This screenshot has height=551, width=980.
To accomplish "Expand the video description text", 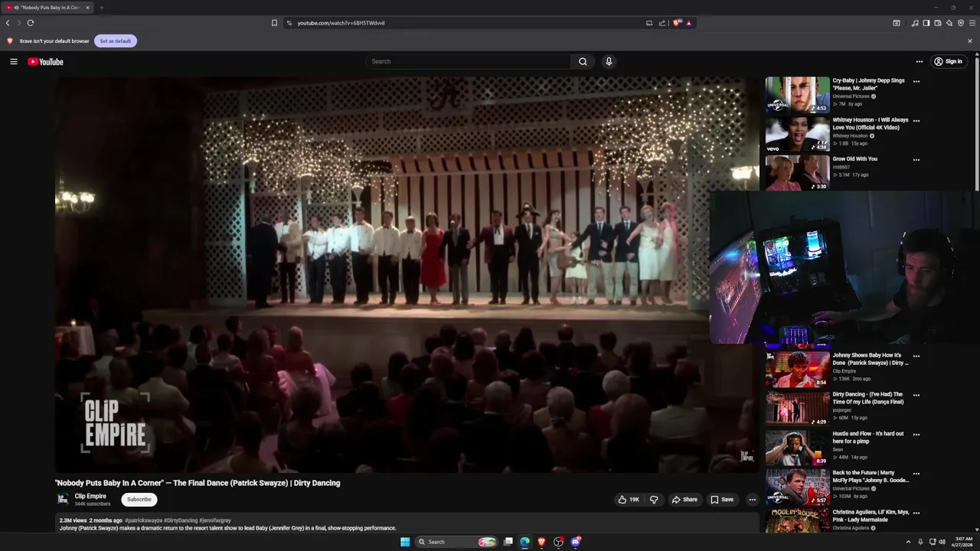I will (406, 524).
